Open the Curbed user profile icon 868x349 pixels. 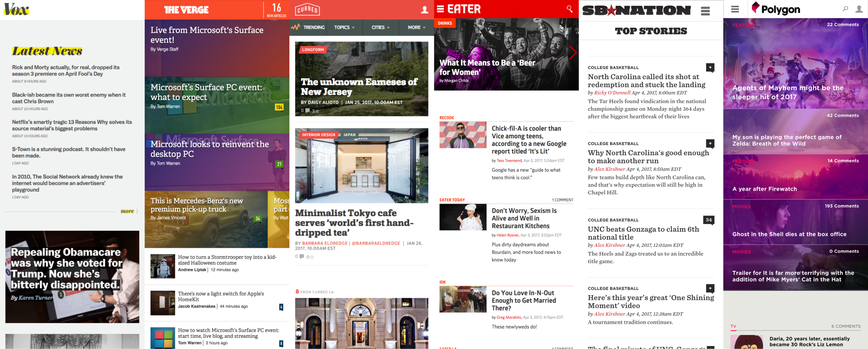[424, 10]
